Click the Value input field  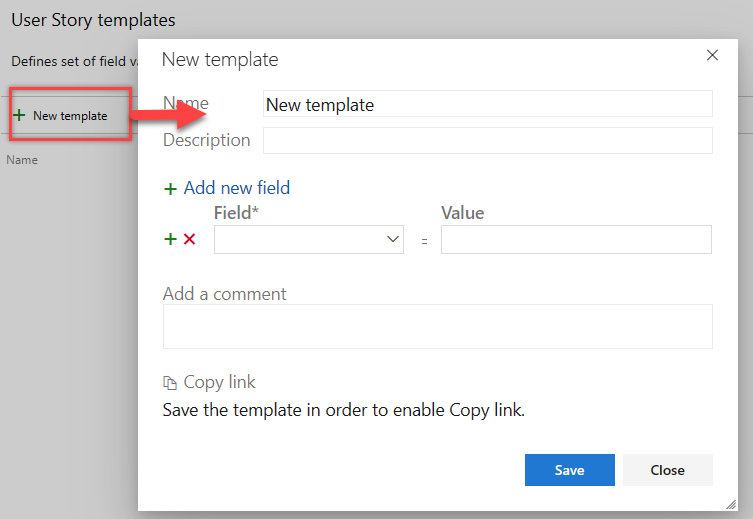[x=576, y=239]
